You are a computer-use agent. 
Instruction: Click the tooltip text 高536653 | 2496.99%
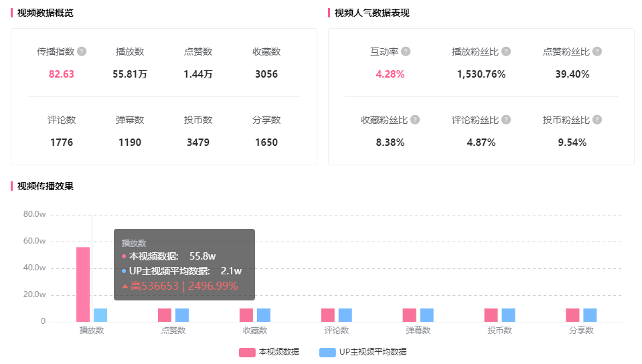181,286
